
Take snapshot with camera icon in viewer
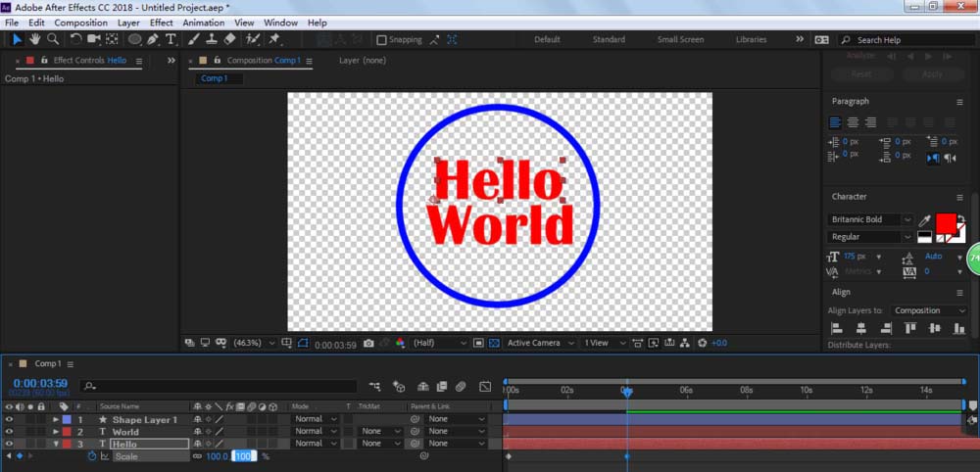pos(368,343)
